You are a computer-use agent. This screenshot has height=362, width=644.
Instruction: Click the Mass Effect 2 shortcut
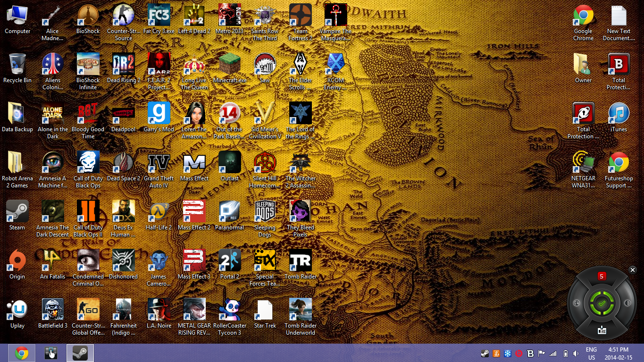(194, 215)
